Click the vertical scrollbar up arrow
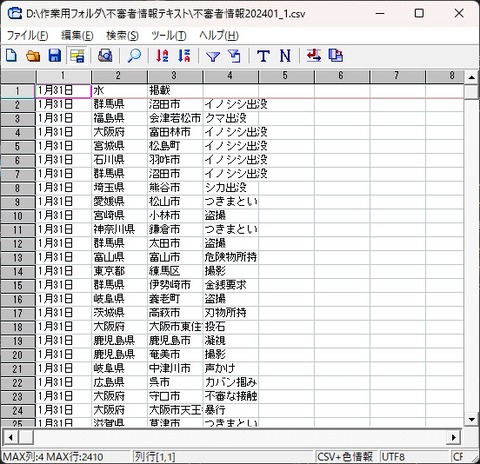 click(x=471, y=77)
